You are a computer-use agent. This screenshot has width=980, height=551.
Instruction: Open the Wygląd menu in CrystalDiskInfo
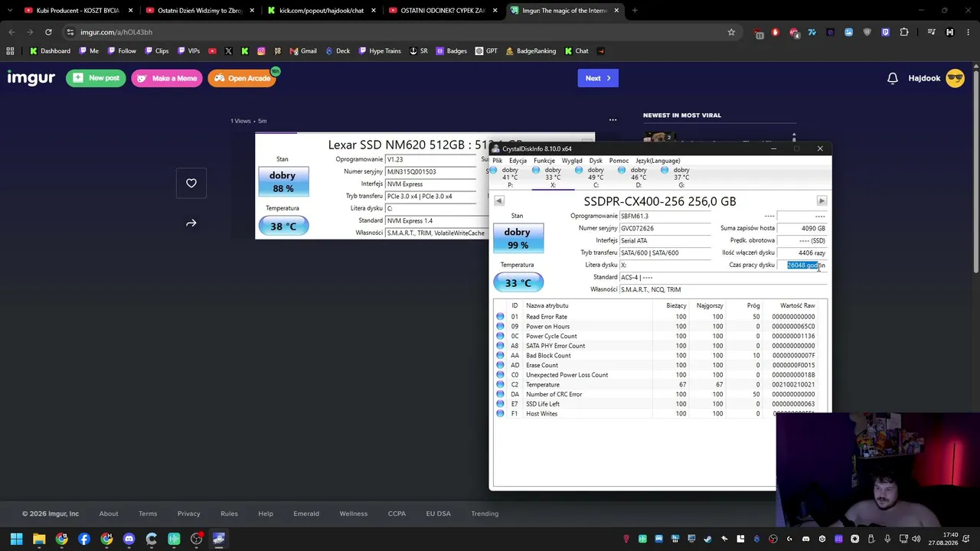[x=572, y=161]
